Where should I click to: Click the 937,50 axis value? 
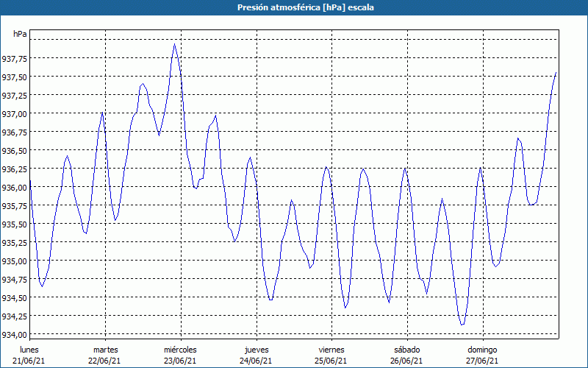(x=14, y=77)
